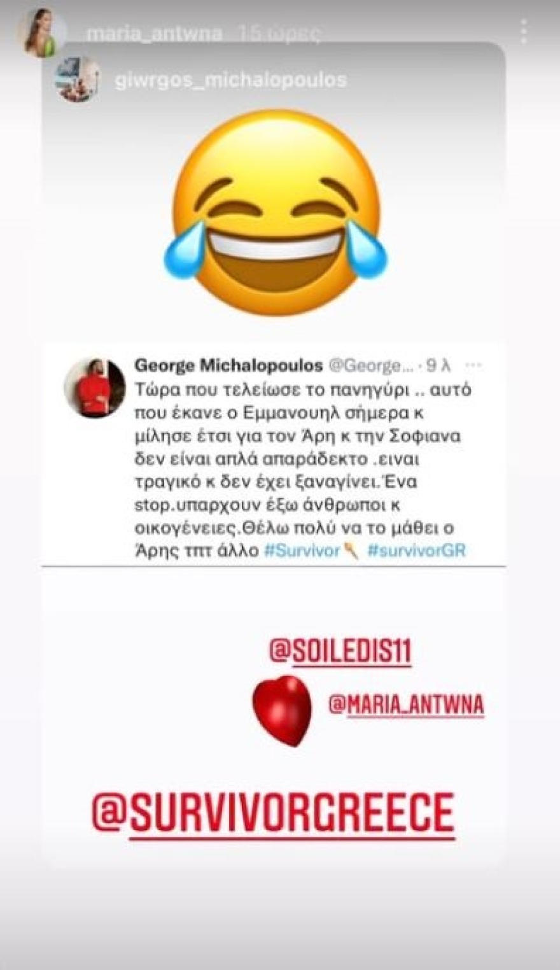Screen dimensions: 560x970
Task: Tap the tweet body text
Action: pyautogui.click(x=304, y=469)
